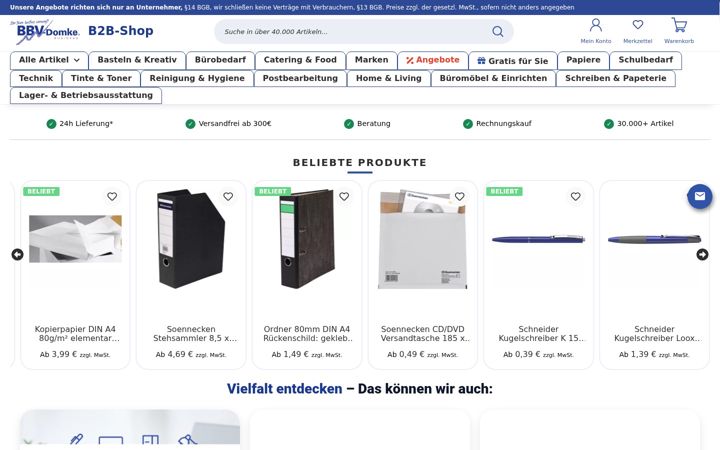The height and width of the screenshot is (450, 720).
Task: Click Soennecken Stehsammler product title
Action: click(x=195, y=334)
